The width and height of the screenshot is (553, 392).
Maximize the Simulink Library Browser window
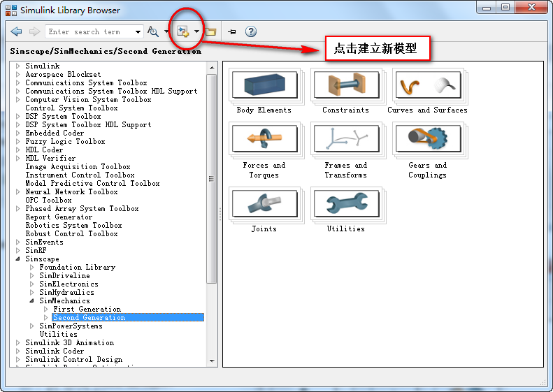(505, 8)
